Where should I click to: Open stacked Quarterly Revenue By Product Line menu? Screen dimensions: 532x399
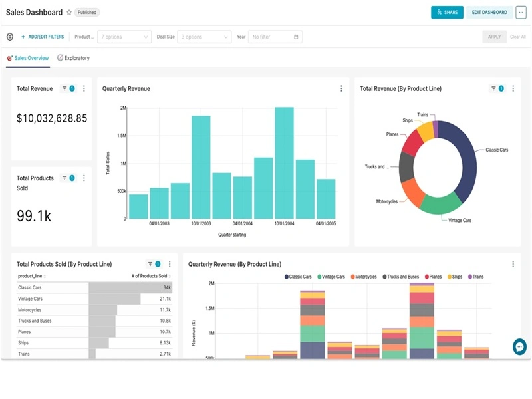pyautogui.click(x=513, y=264)
